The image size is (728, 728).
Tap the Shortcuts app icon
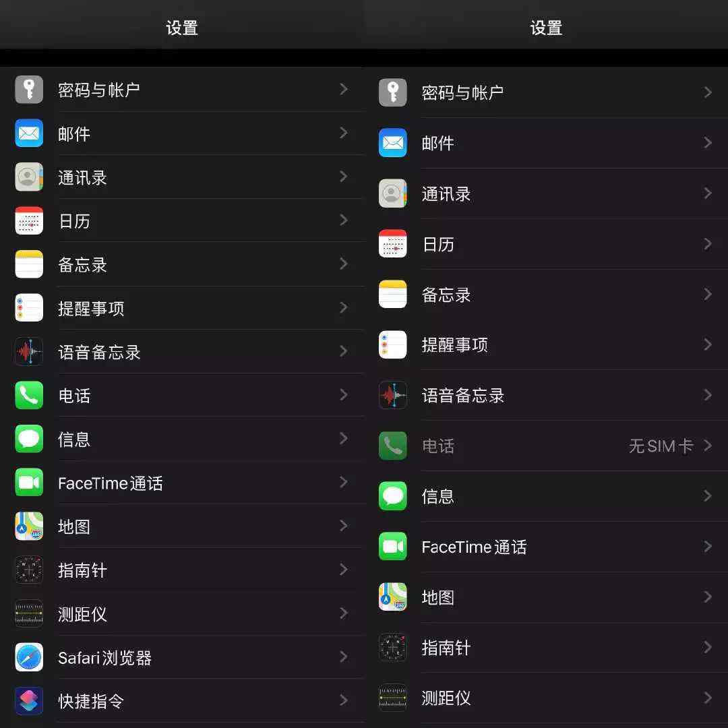29,700
